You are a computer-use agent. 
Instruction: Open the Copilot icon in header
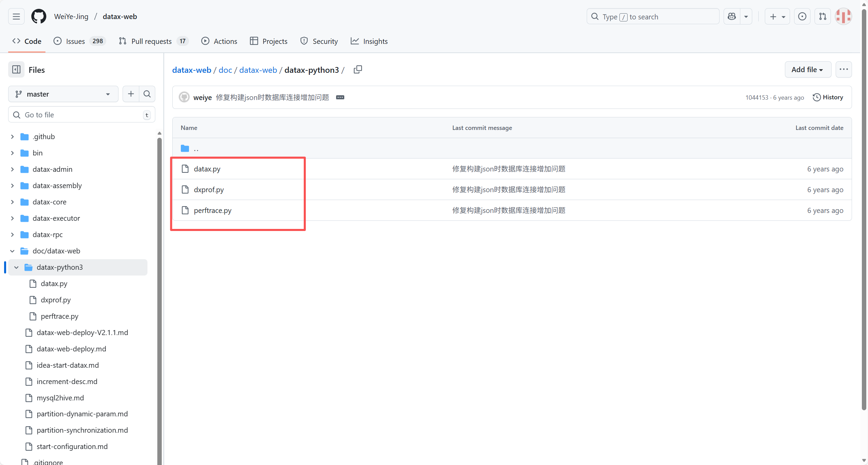pyautogui.click(x=732, y=16)
